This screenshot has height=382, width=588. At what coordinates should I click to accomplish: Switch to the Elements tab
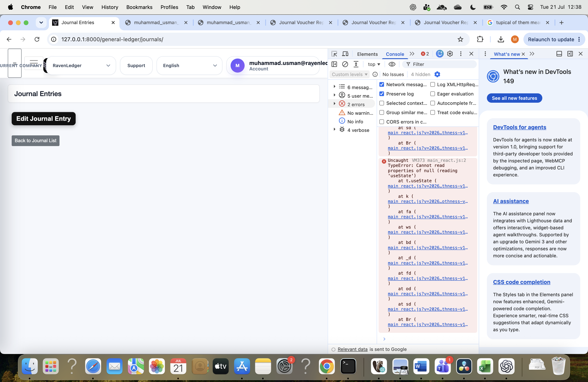[x=367, y=54]
